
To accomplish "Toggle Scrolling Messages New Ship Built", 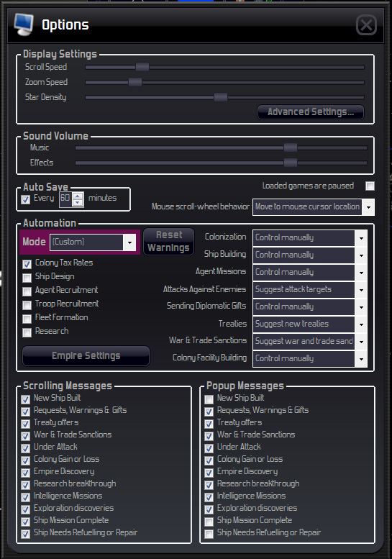I will pos(25,399).
